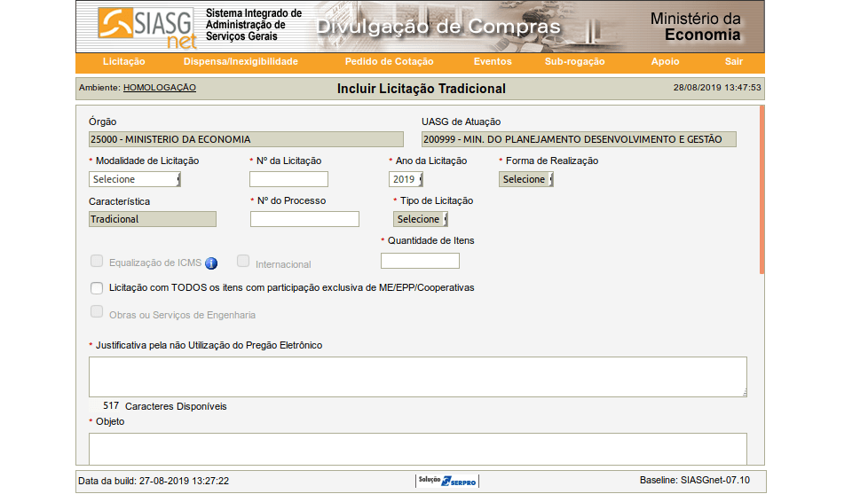Toggle Equalização de ICMS checkbox
Screen dimensions: 868x494
[97, 261]
